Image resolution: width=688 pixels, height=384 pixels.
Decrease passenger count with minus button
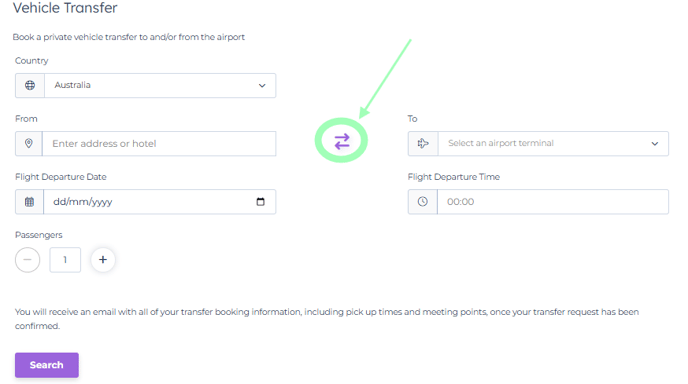(x=28, y=260)
